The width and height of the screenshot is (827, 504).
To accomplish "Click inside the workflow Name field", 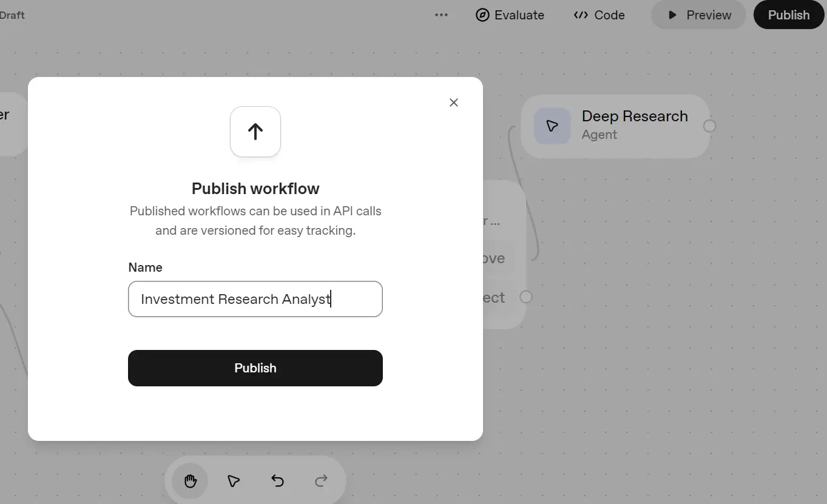I will pos(255,299).
